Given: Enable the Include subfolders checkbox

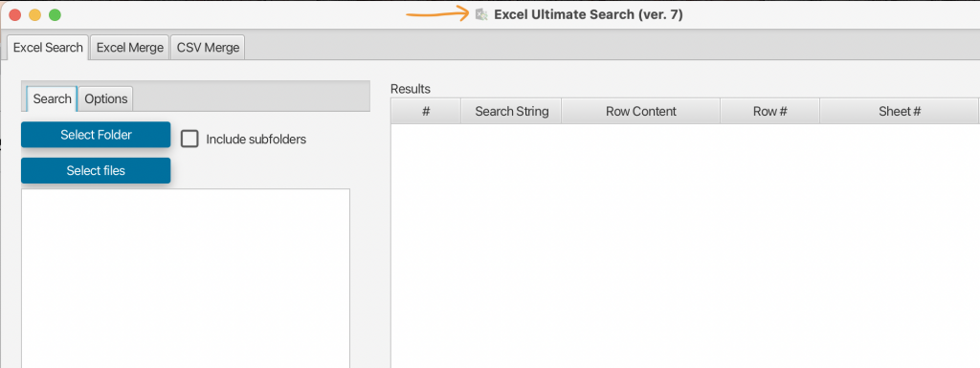Looking at the screenshot, I should click(x=189, y=140).
